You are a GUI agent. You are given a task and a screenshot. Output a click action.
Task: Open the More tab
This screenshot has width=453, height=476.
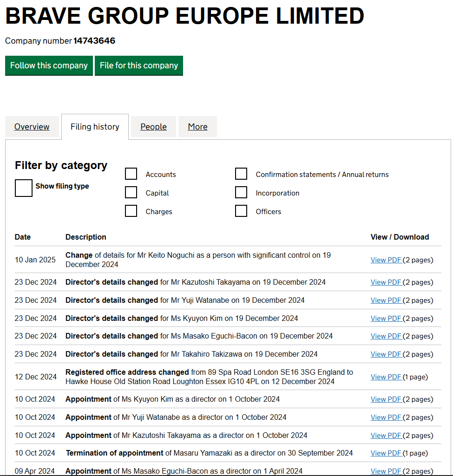[x=197, y=127]
